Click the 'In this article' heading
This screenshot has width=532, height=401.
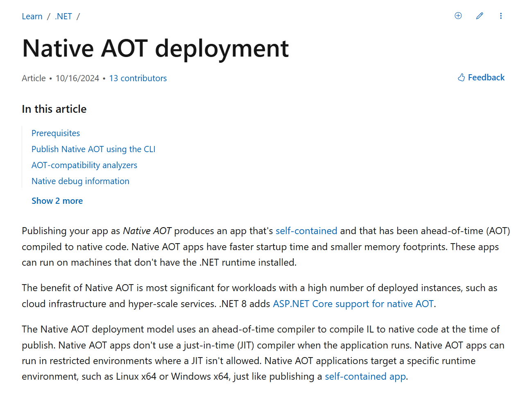pyautogui.click(x=54, y=109)
